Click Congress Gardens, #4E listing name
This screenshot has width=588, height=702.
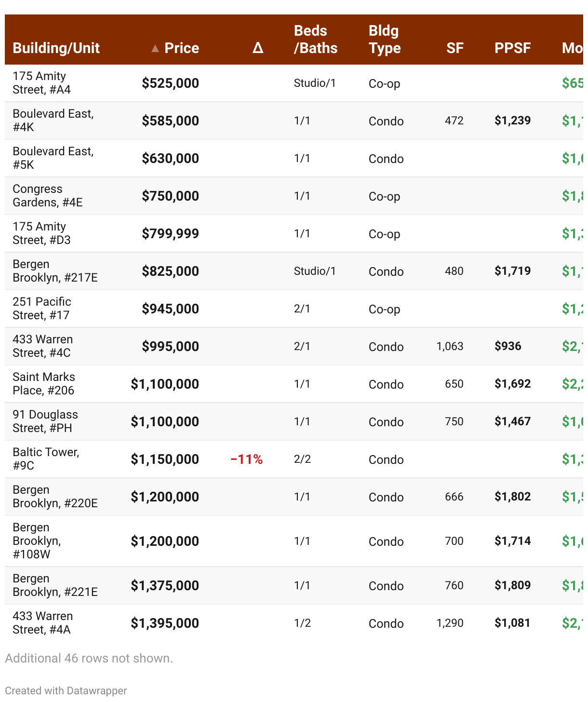47,196
